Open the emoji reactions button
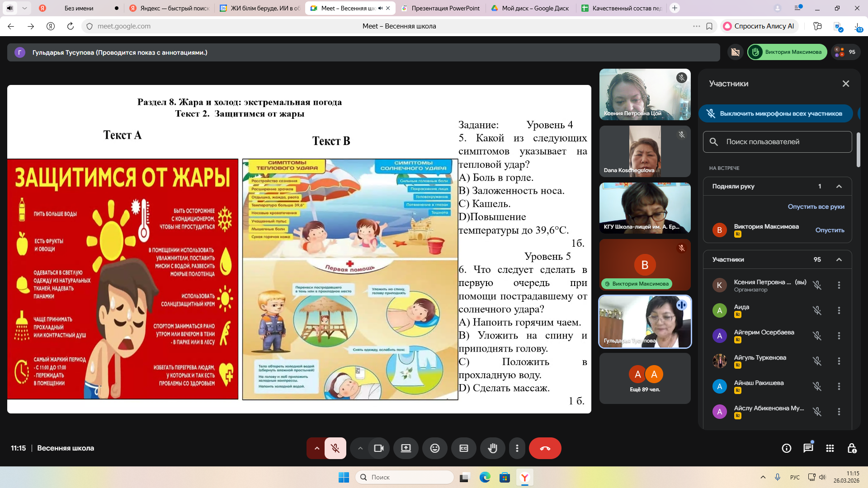Image resolution: width=868 pixels, height=488 pixels. click(x=434, y=448)
